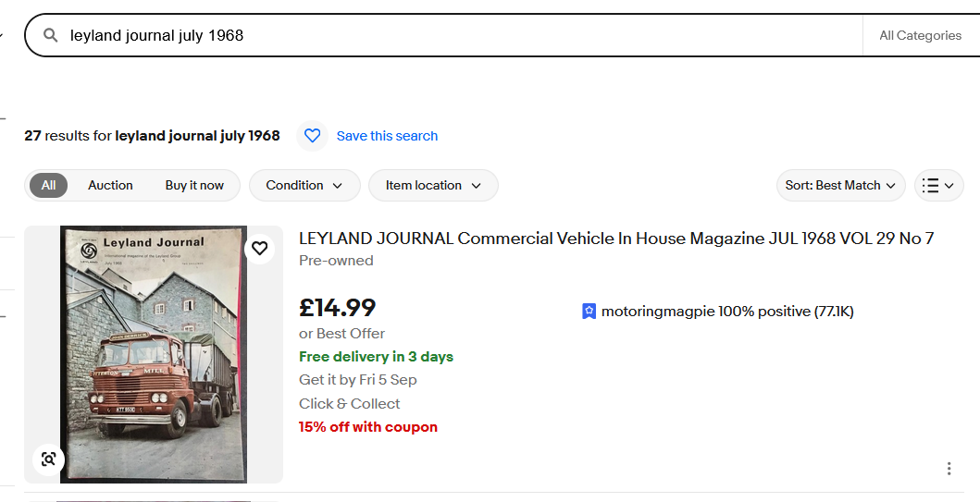Select the All listings filter

point(48,185)
